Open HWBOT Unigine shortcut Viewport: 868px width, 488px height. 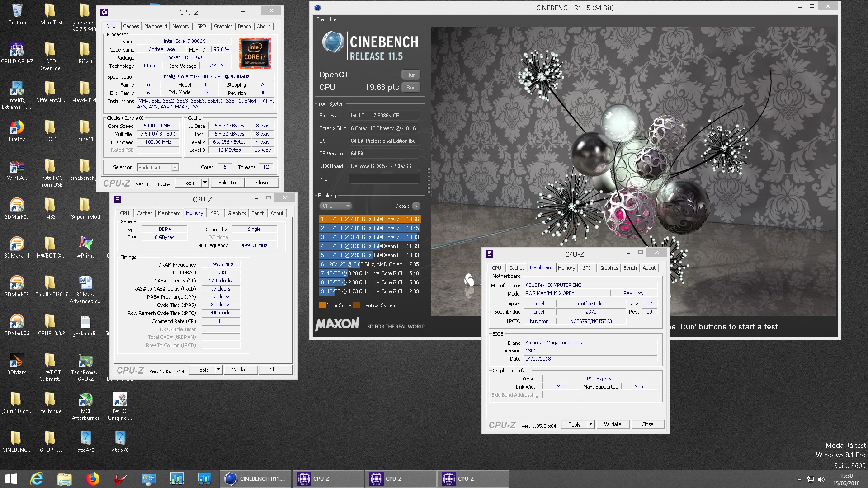click(120, 406)
